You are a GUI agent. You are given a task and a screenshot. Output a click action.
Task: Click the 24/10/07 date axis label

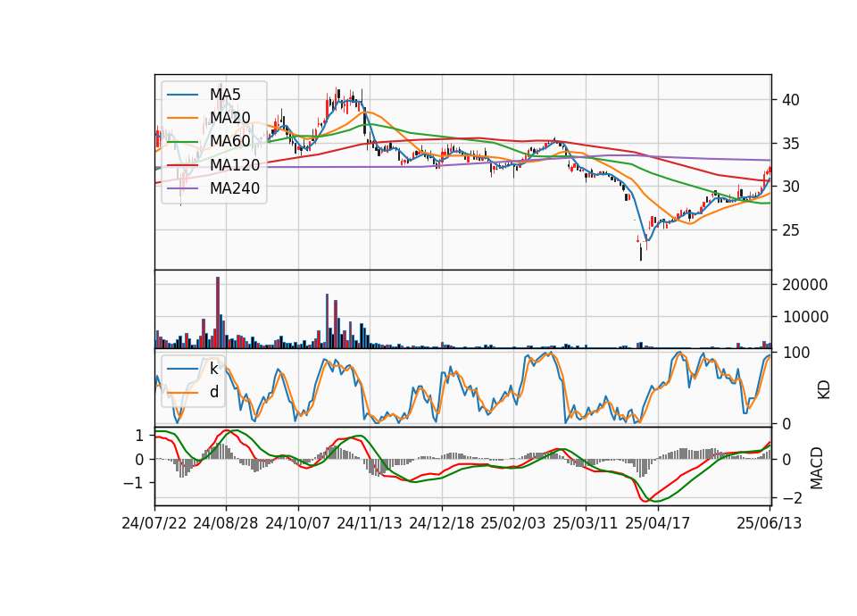pyautogui.click(x=298, y=523)
